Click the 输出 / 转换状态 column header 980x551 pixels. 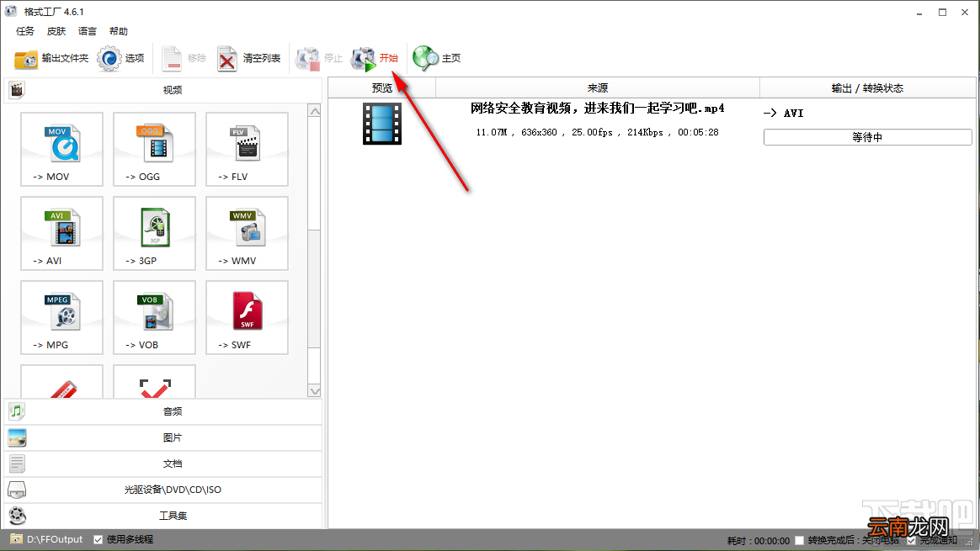[867, 88]
